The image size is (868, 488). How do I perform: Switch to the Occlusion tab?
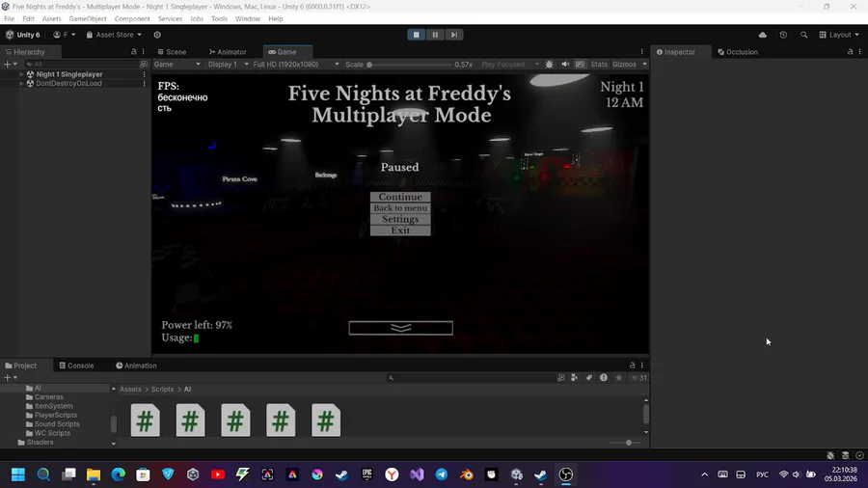[x=738, y=51]
